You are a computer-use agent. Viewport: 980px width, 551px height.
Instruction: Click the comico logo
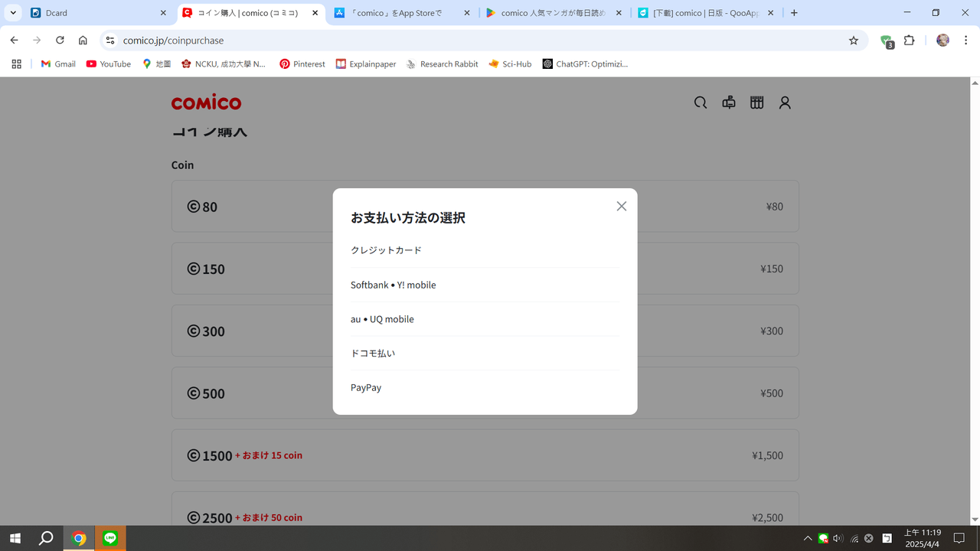206,102
